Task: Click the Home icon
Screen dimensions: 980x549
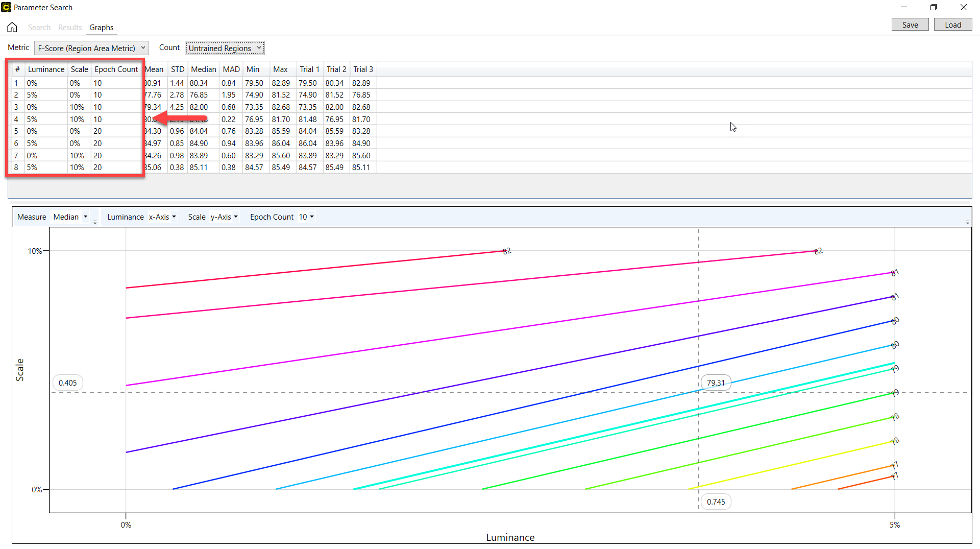Action: 12,27
